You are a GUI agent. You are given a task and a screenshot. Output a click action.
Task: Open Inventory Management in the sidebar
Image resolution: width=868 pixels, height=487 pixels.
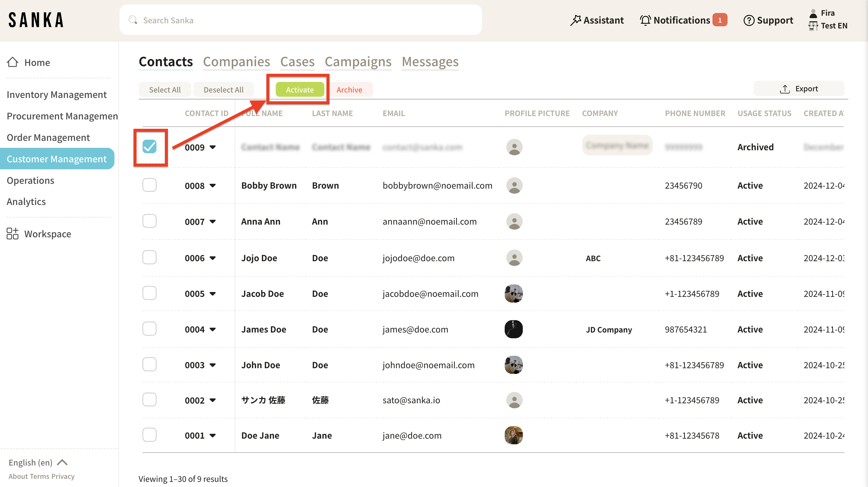[56, 95]
